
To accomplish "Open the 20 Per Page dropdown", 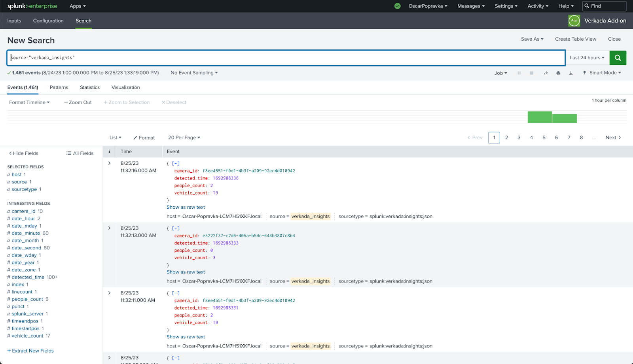I will [x=184, y=138].
